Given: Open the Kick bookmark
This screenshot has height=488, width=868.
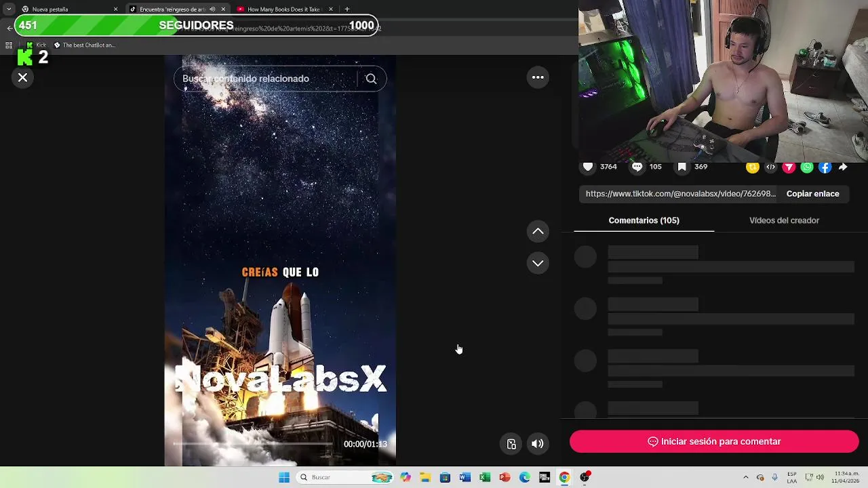Looking at the screenshot, I should coord(37,45).
